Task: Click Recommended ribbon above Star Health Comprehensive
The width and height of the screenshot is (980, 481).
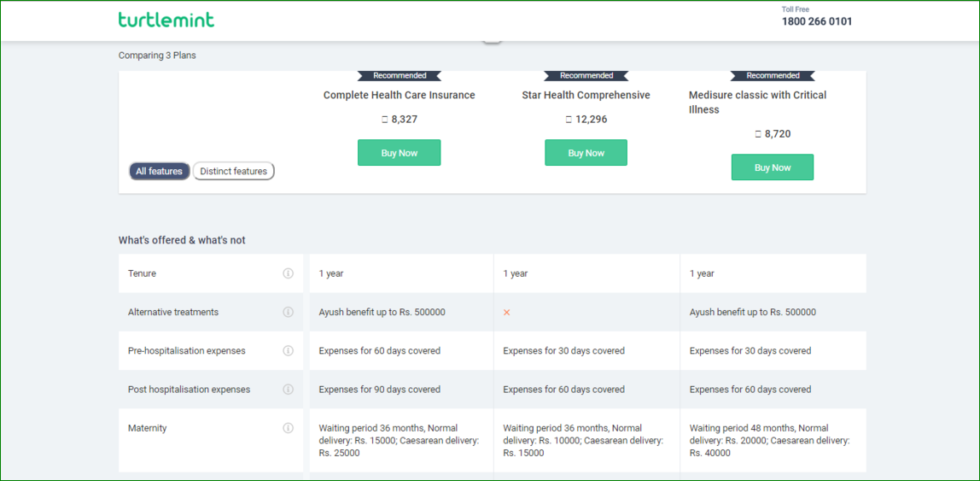Action: pos(586,76)
